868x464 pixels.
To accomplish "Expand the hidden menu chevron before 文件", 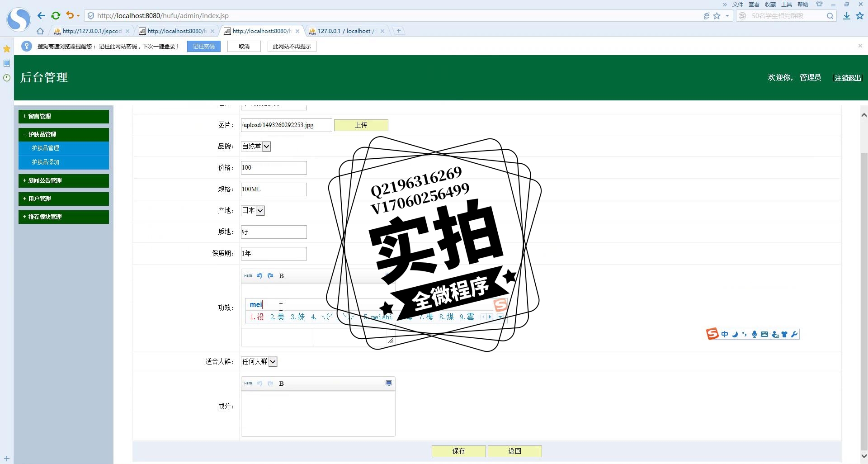I will coord(725,5).
